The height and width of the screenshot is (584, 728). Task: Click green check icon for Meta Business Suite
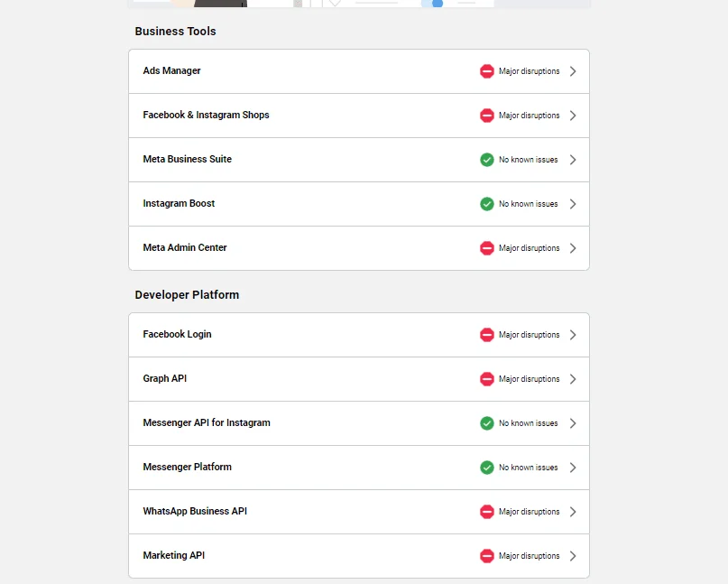(486, 160)
